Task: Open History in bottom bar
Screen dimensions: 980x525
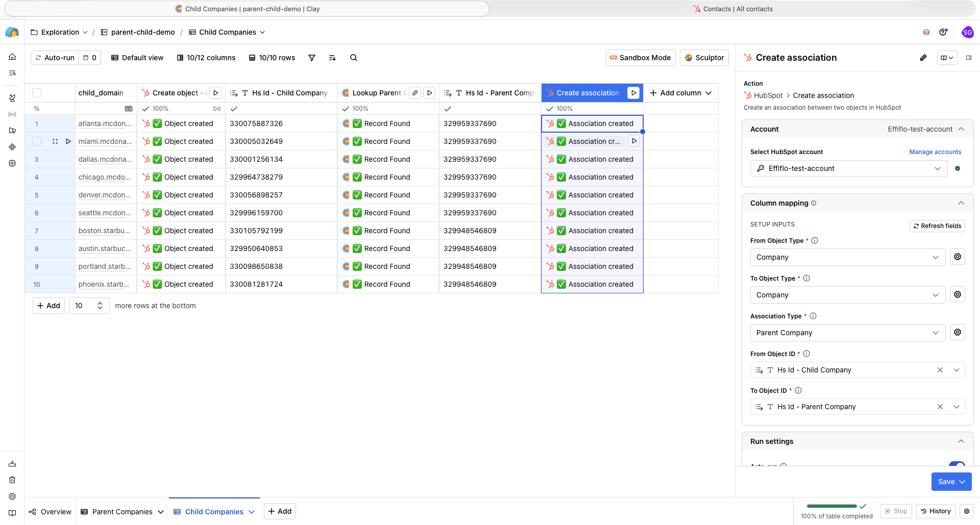Action: (936, 511)
